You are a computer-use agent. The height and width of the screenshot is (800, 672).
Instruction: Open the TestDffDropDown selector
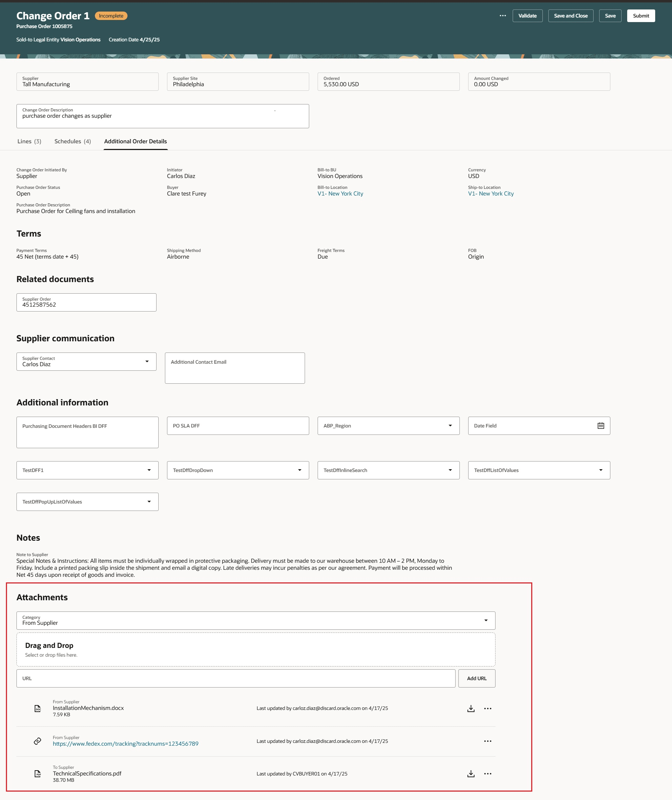[299, 470]
